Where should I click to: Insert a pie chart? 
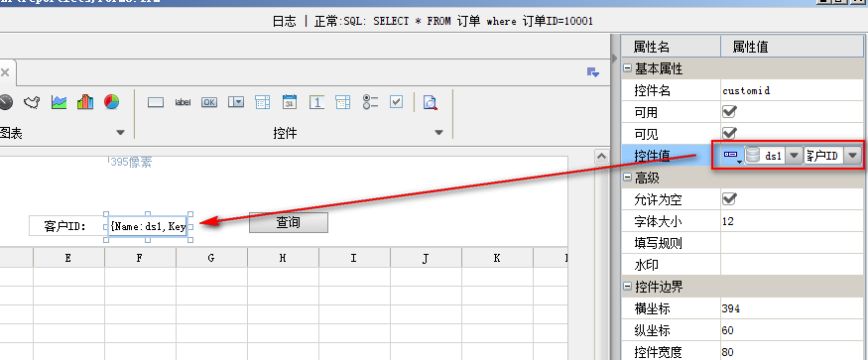tap(111, 102)
